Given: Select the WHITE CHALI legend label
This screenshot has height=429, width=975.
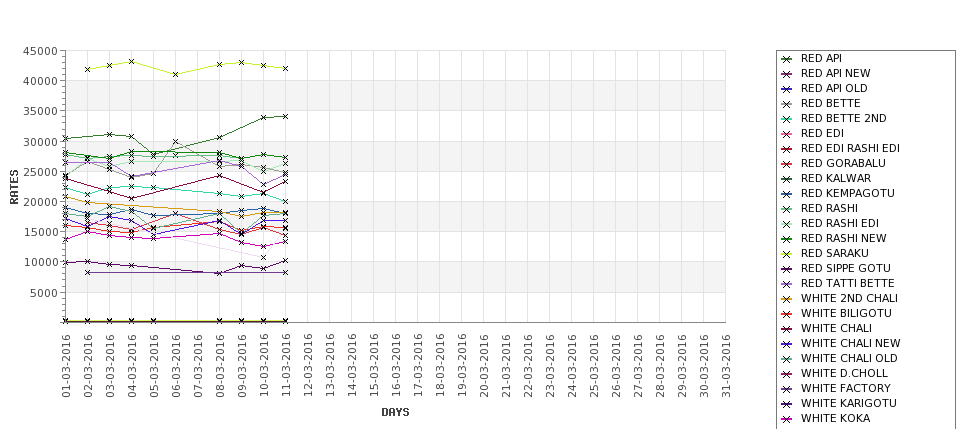Looking at the screenshot, I should [836, 328].
